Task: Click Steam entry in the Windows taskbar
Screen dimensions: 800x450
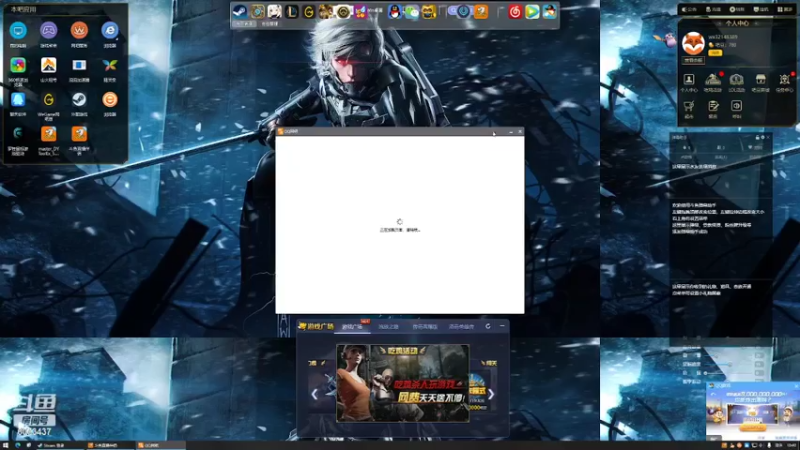Action: (x=59, y=445)
